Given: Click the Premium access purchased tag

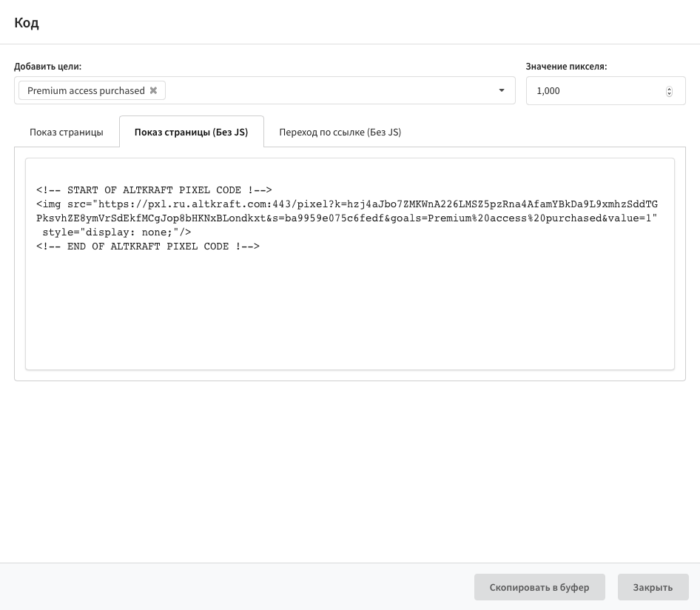Looking at the screenshot, I should coord(92,90).
